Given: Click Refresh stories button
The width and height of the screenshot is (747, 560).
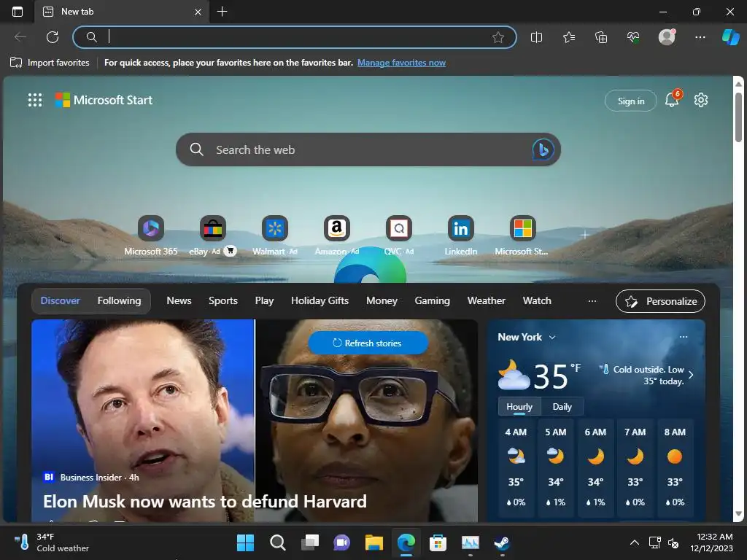Looking at the screenshot, I should 368,343.
